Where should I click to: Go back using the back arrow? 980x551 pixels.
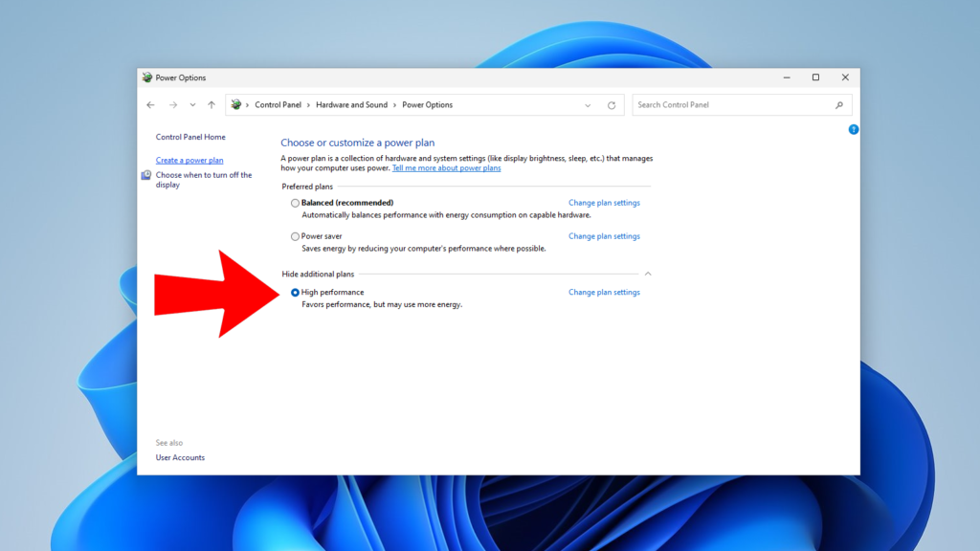[150, 105]
